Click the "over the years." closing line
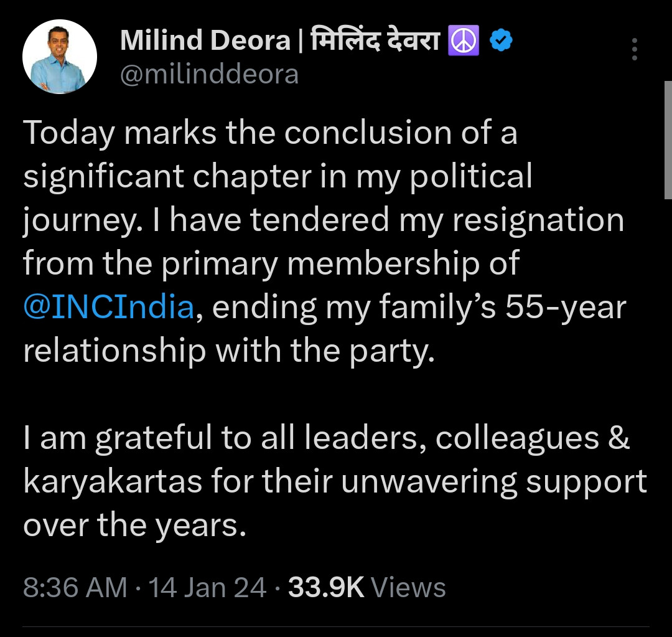Image resolution: width=672 pixels, height=637 pixels. pos(131,526)
